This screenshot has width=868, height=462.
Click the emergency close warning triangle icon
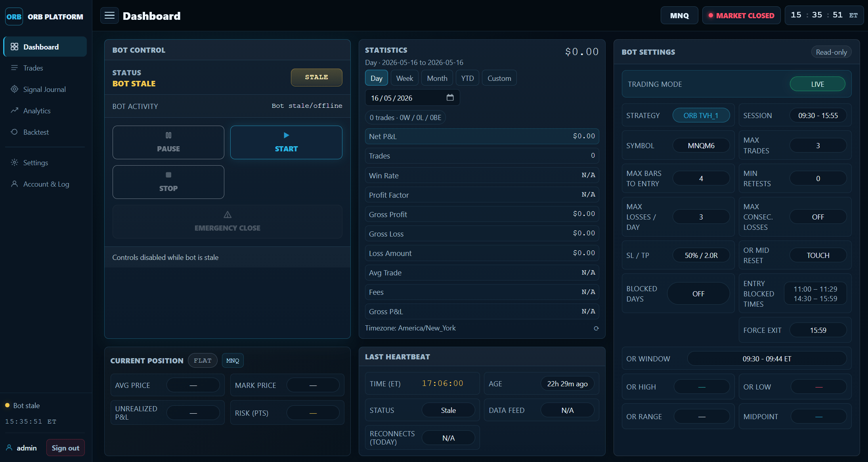point(228,215)
